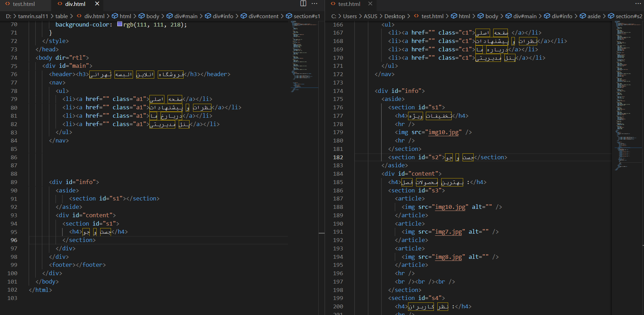
Task: Open 'div#main' breadcrumb in left editor
Action: [186, 16]
